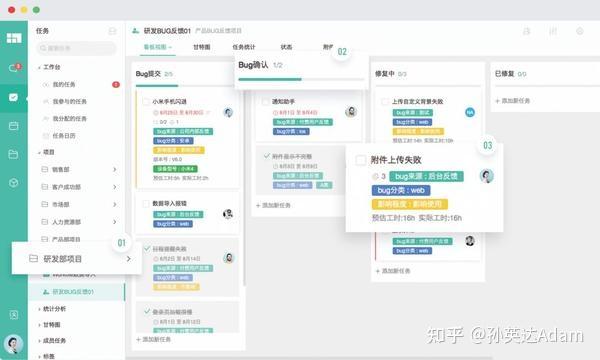The height and width of the screenshot is (360, 600).
Task: Click assignee avatar on 通知助手 card
Action: pyautogui.click(x=351, y=112)
